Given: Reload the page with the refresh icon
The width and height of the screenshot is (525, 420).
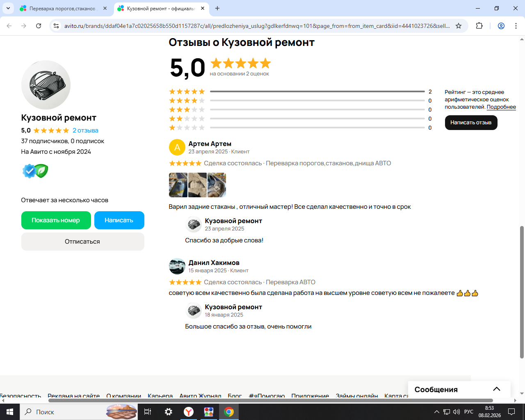Looking at the screenshot, I should pyautogui.click(x=39, y=26).
